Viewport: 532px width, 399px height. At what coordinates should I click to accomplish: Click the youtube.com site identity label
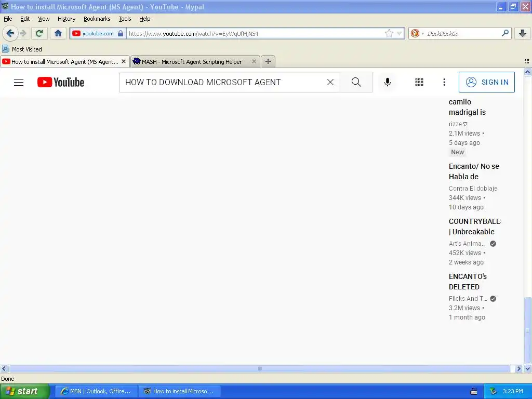pos(98,33)
